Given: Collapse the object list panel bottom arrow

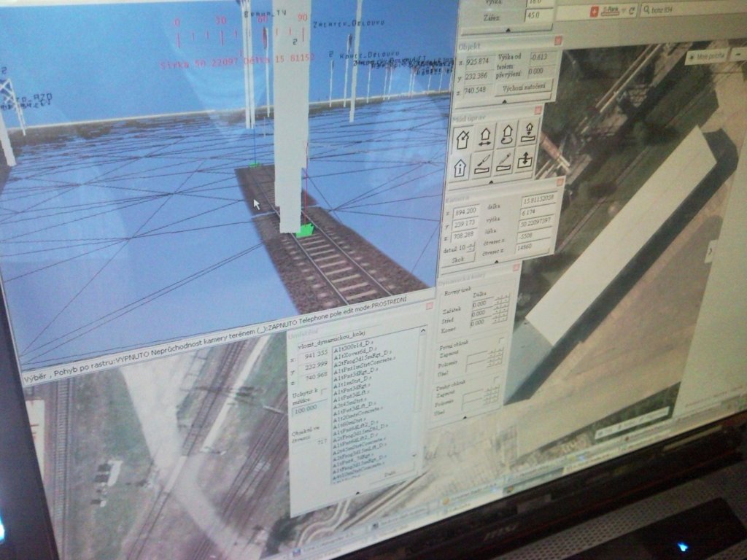Looking at the screenshot, I should tap(357, 494).
